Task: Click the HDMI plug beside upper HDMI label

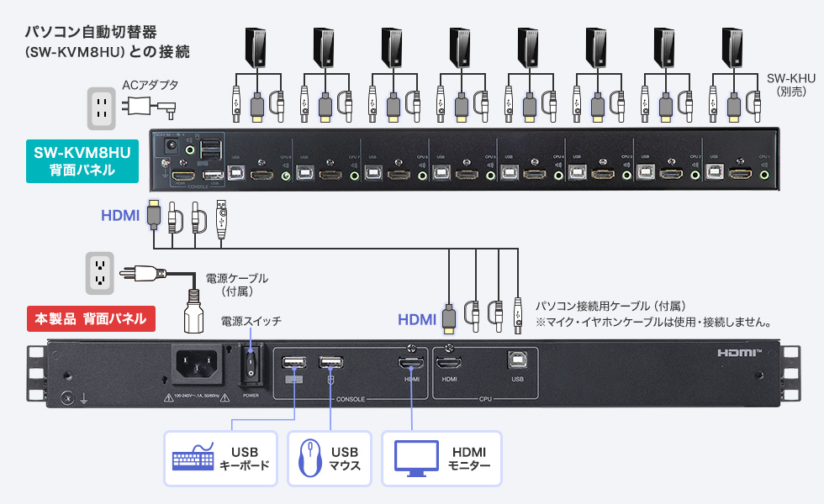Action: point(153,215)
